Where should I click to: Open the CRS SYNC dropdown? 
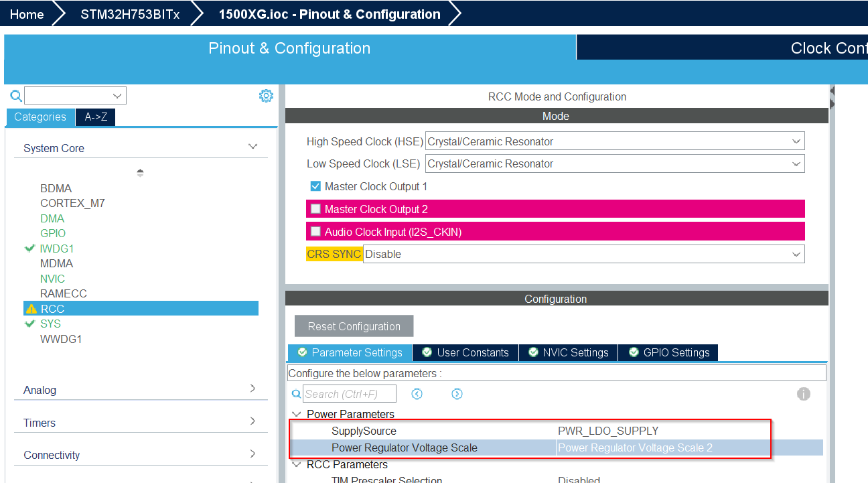pos(796,254)
